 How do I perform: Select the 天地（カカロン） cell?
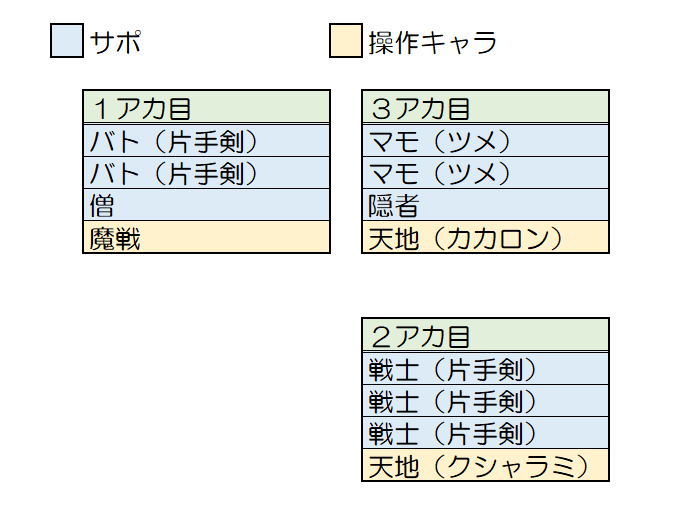[485, 238]
